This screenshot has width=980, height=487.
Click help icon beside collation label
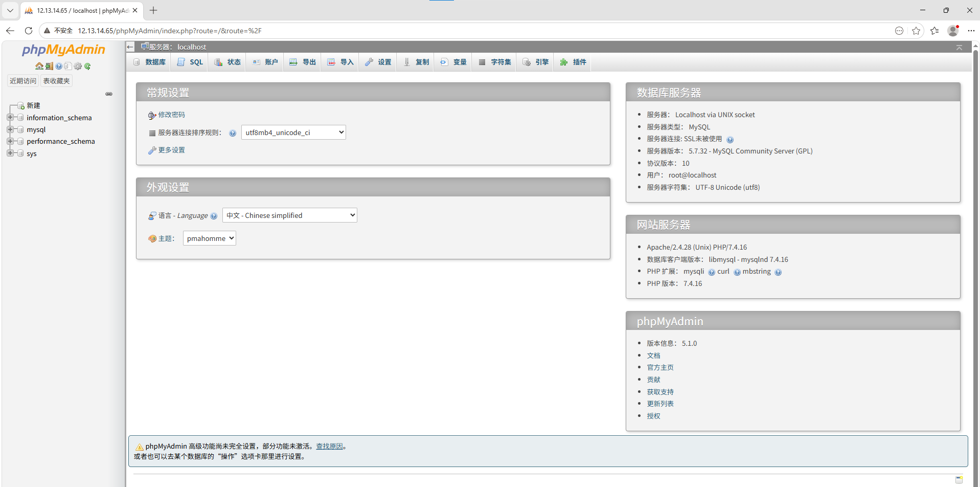233,133
